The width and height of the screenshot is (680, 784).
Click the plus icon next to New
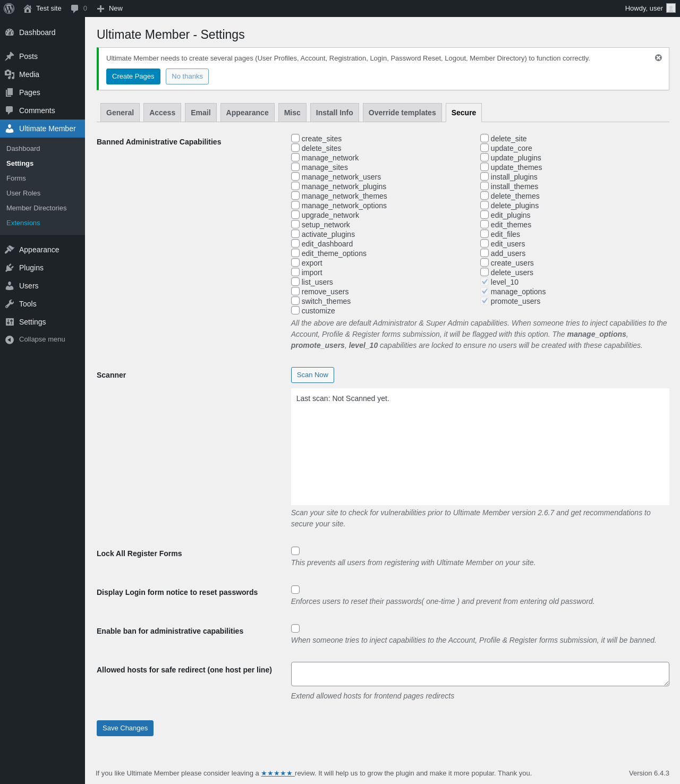[x=100, y=8]
